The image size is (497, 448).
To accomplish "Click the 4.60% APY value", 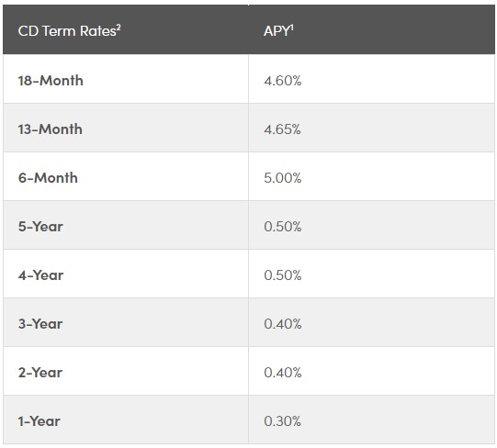I will tap(283, 81).
